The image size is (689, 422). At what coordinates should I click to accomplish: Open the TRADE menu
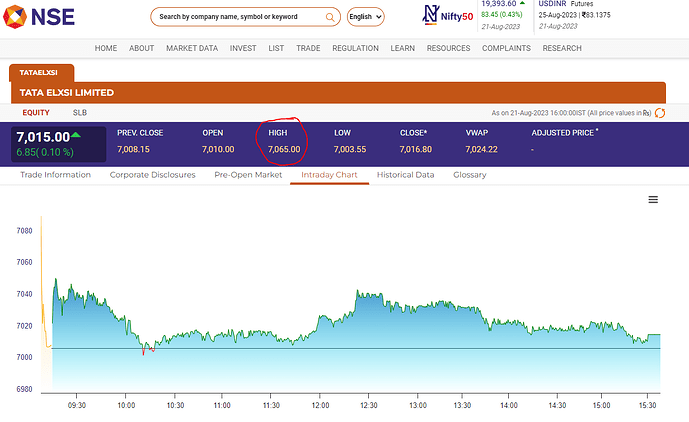(308, 48)
